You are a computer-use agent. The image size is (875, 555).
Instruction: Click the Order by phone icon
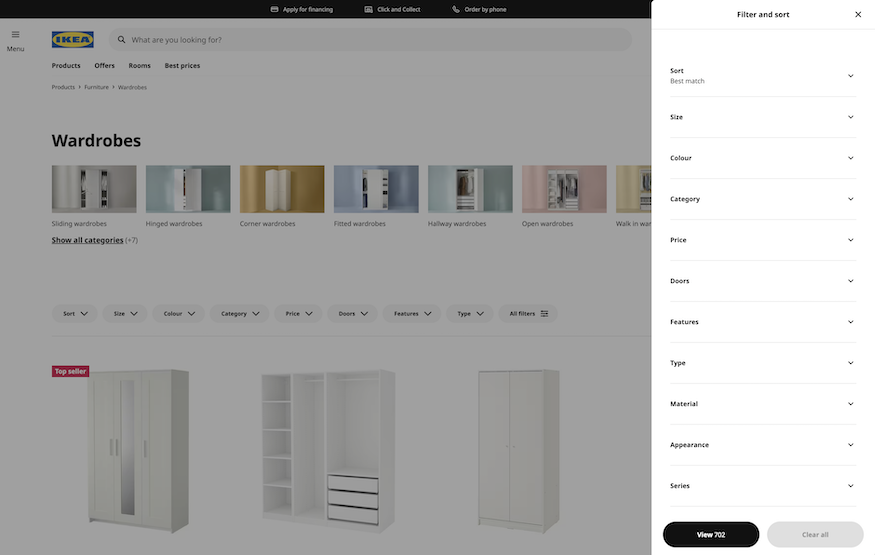point(456,9)
